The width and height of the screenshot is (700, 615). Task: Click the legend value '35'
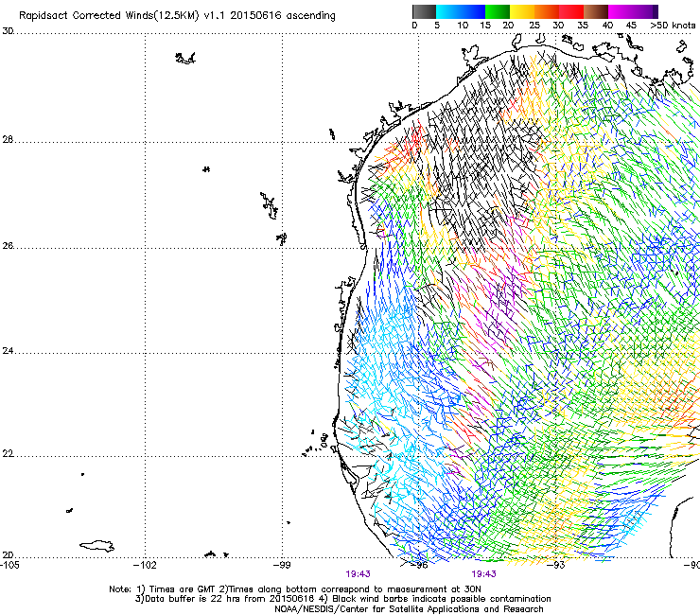click(583, 26)
